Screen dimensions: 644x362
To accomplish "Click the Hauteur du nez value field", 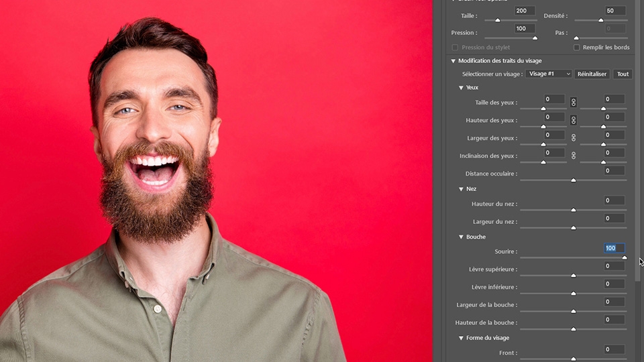I will [x=614, y=200].
